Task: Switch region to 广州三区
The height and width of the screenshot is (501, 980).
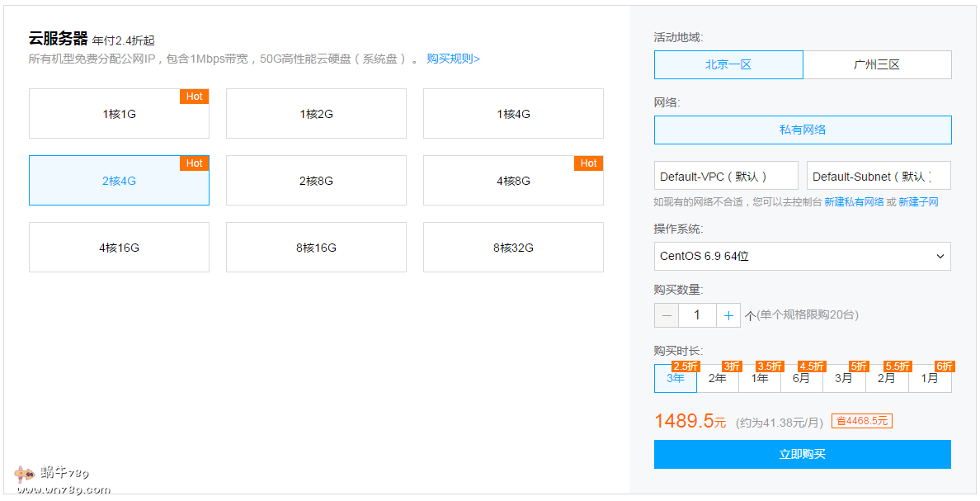Action: click(x=877, y=65)
